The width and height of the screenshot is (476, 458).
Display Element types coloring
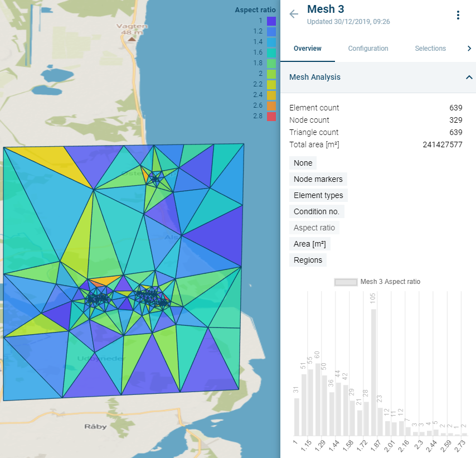[x=318, y=195]
